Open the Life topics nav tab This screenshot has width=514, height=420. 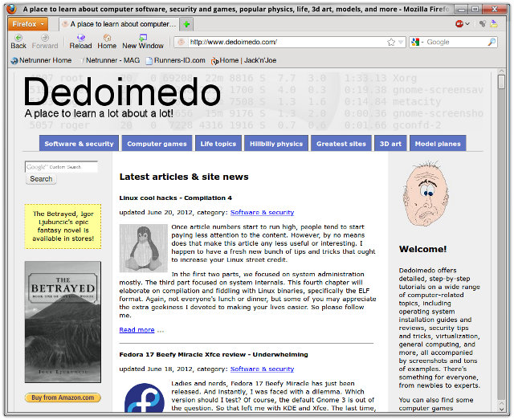click(218, 143)
